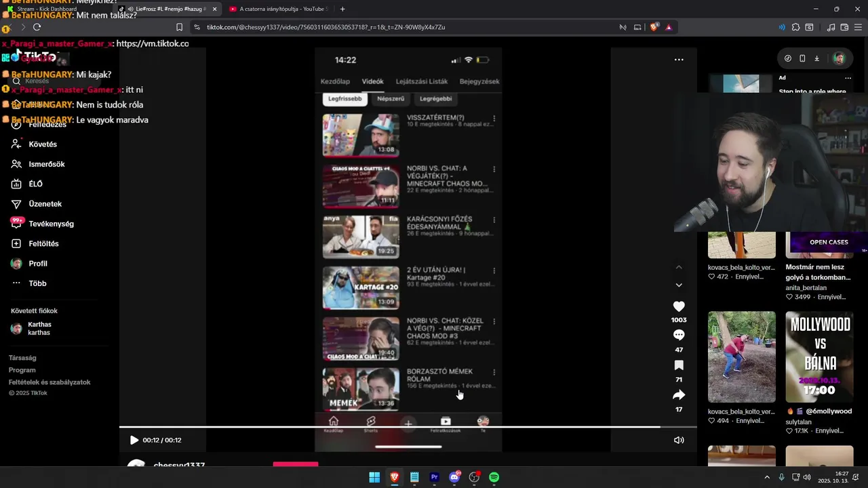Open the Társaság footer link
Screen dimensions: 868x488
[x=22, y=358]
